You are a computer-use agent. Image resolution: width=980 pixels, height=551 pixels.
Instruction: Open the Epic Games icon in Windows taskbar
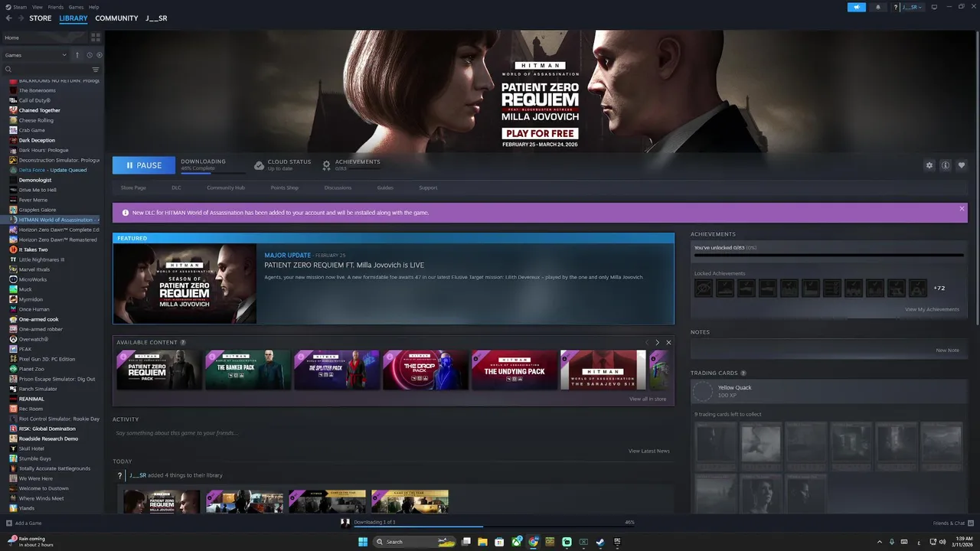pyautogui.click(x=617, y=542)
